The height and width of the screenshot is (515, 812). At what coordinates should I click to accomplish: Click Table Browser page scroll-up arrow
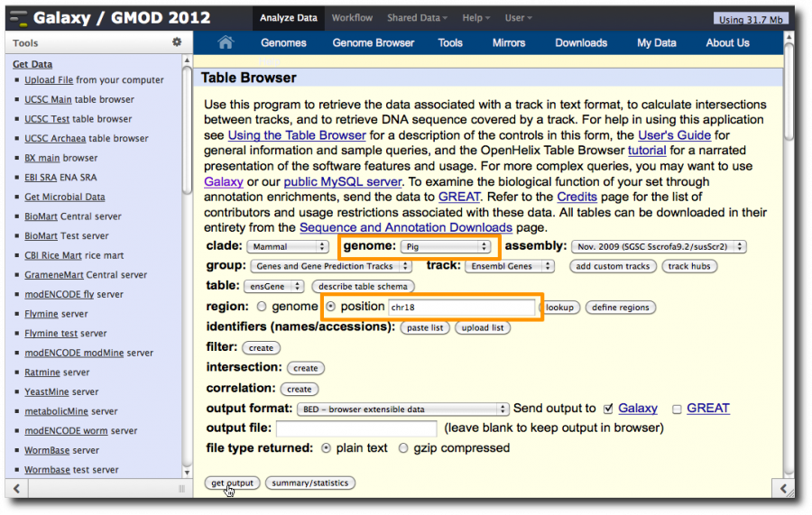(x=789, y=37)
